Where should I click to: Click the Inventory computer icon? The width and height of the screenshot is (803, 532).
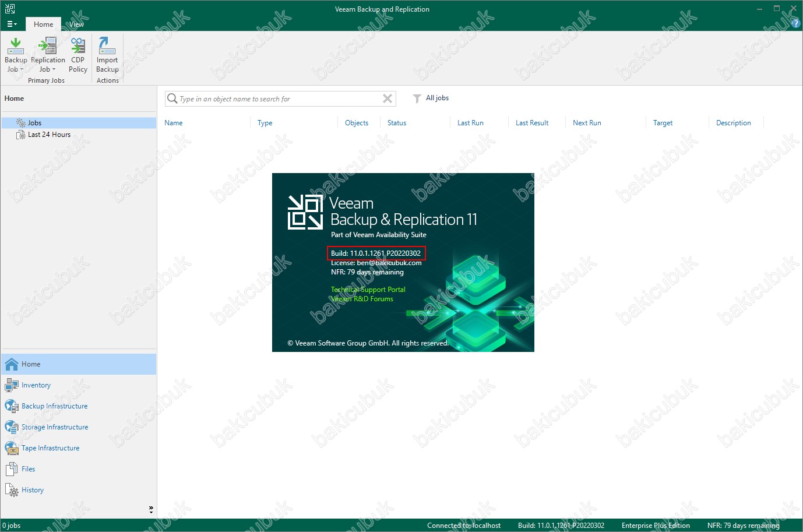coord(12,385)
